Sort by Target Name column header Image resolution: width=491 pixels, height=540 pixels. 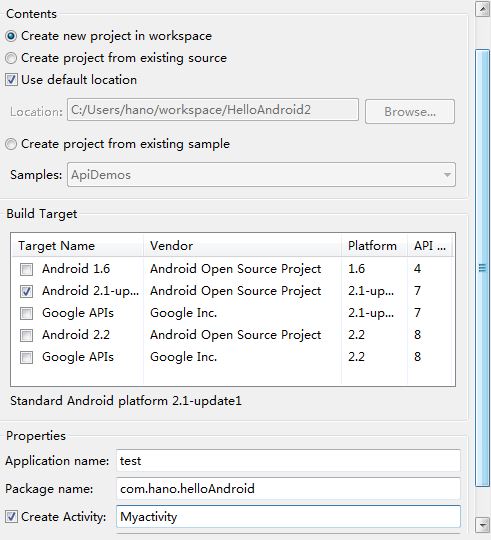[77, 246]
